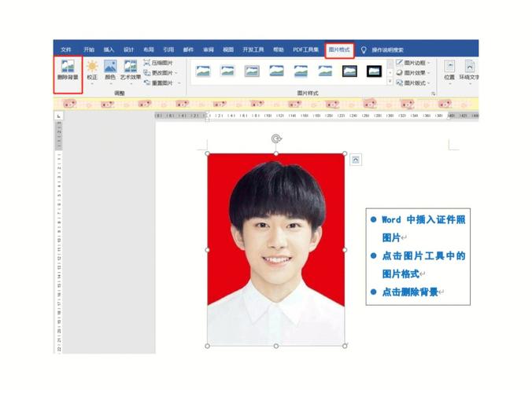Apply the third gray-framed picture style
This screenshot has width=532, height=393.
[252, 72]
